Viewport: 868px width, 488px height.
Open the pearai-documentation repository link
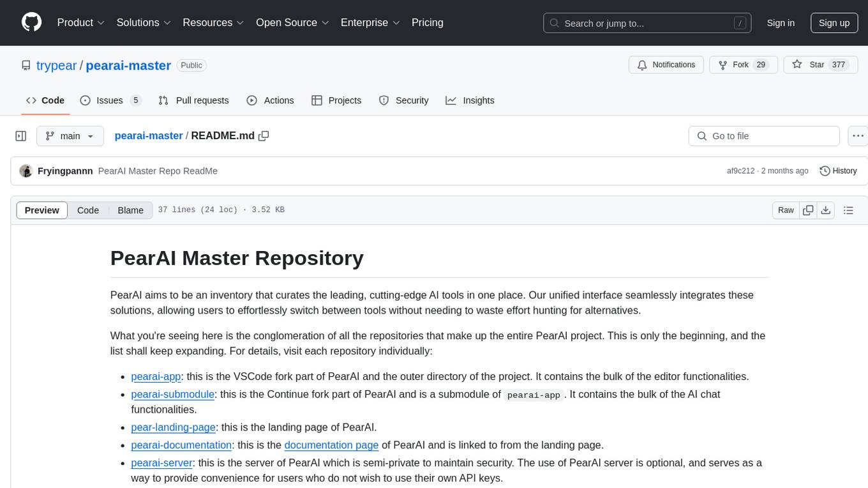coord(181,445)
